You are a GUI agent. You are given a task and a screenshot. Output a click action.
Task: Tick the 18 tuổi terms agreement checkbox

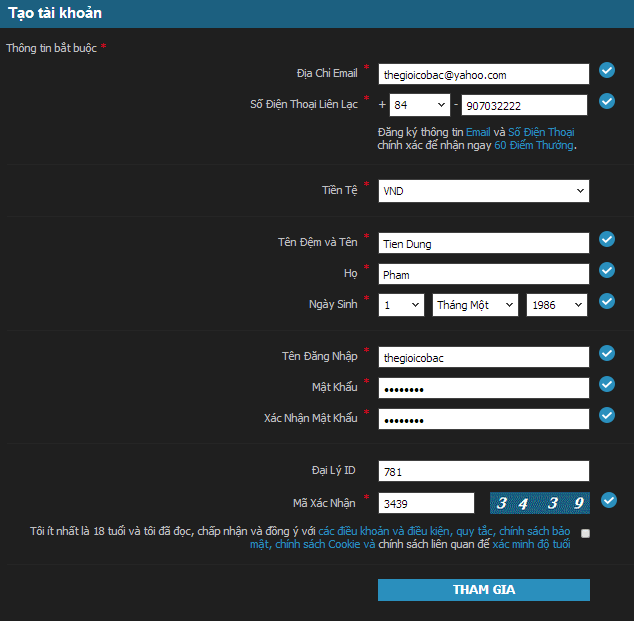[x=585, y=534]
